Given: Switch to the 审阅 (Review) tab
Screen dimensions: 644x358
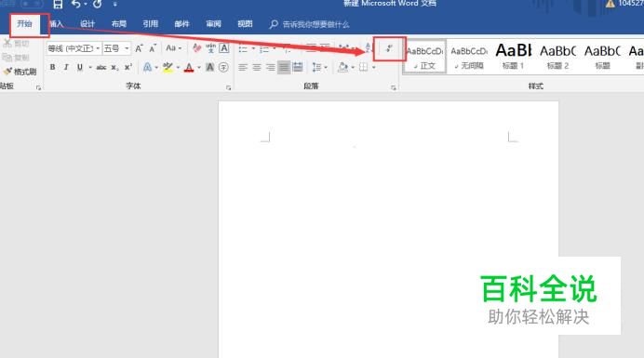Looking at the screenshot, I should (x=213, y=24).
